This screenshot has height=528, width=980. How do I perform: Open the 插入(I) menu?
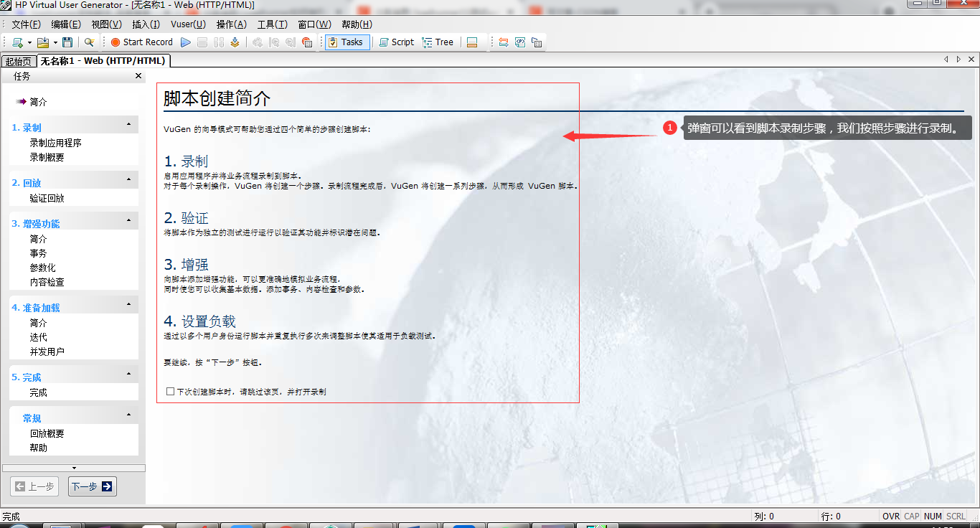(x=146, y=24)
